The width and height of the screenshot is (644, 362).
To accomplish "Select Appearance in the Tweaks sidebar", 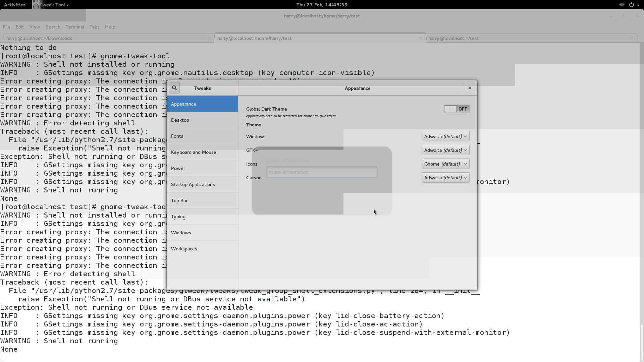I will pyautogui.click(x=202, y=104).
